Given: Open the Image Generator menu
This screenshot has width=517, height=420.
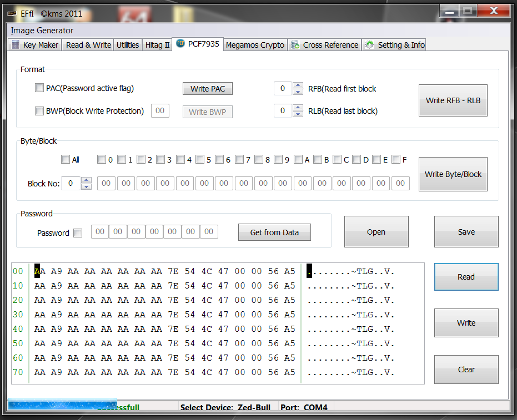Looking at the screenshot, I should [42, 31].
